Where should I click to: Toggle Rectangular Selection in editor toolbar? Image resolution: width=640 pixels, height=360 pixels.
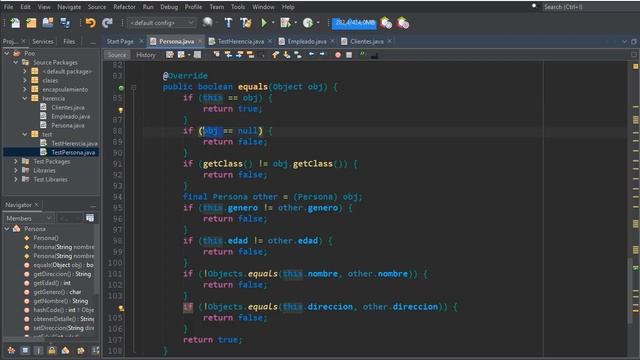point(261,55)
